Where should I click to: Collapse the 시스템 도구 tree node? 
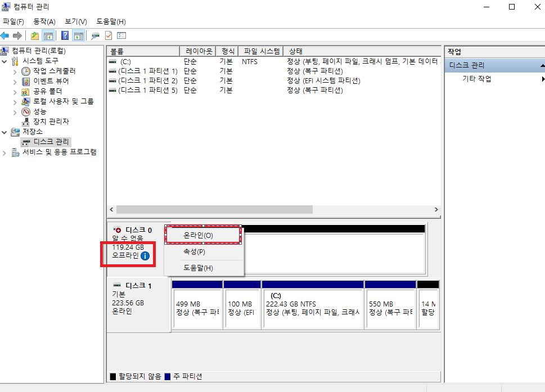coord(4,61)
